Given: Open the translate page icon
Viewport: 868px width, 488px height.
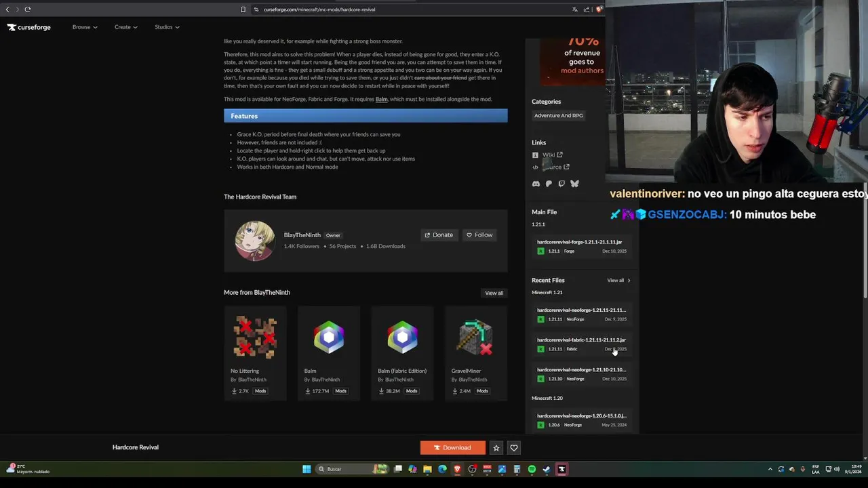Looking at the screenshot, I should [x=575, y=9].
